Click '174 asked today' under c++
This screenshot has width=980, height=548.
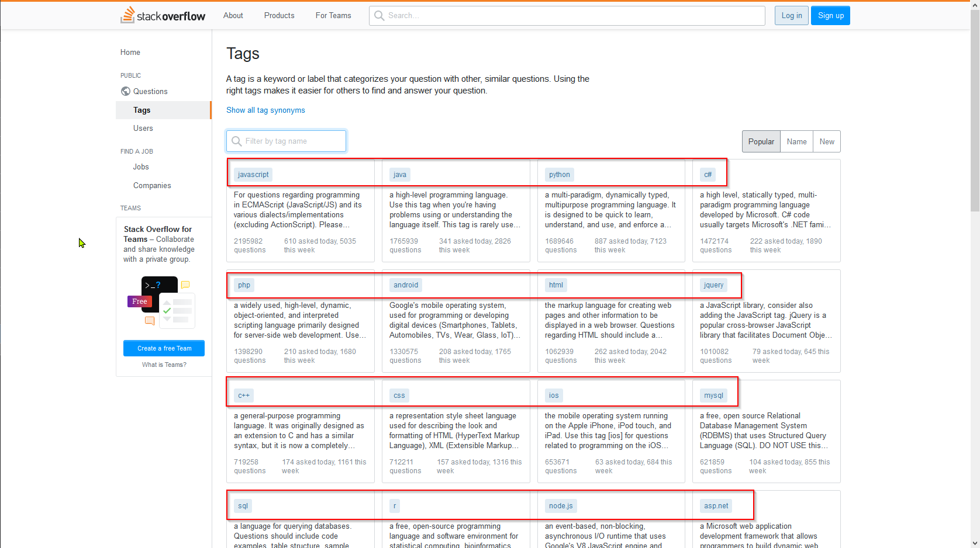(x=308, y=462)
